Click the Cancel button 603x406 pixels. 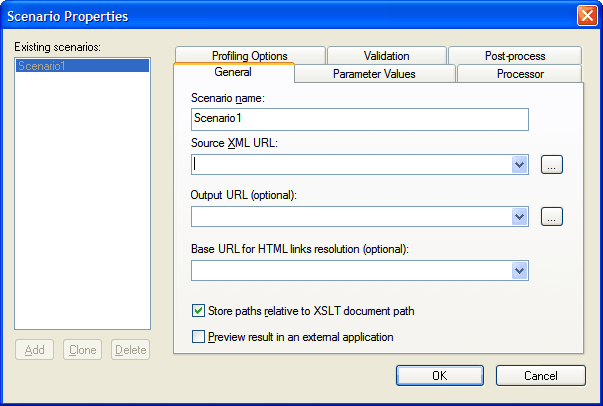[540, 376]
